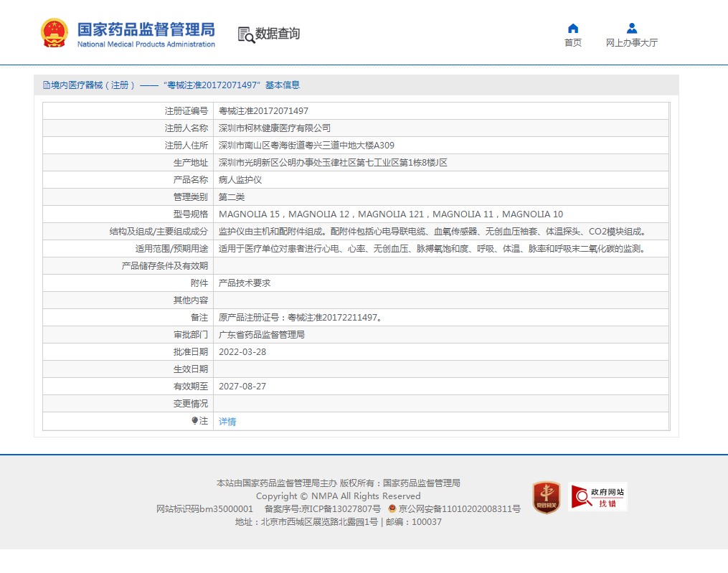The image size is (728, 573).
Task: Click the 产品名称 label
Action: (190, 180)
